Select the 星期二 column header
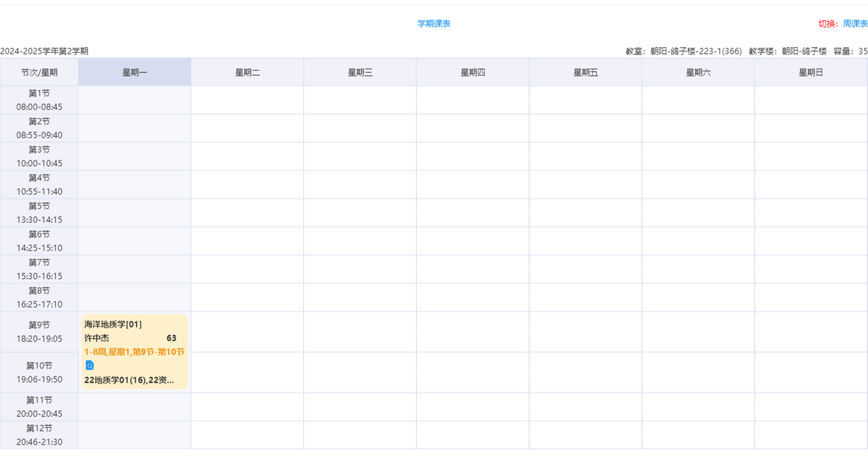 coord(247,72)
